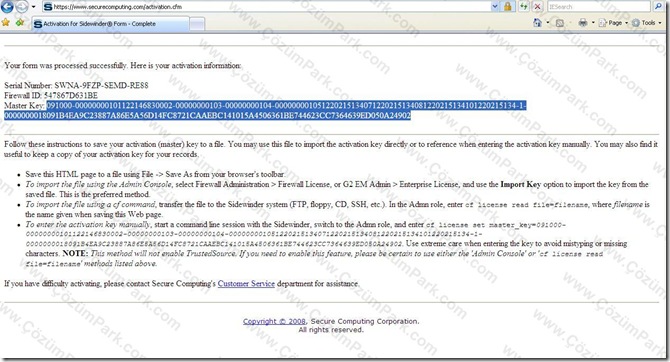
Task: Click 'Secure Computing Corporation.' footer text
Action: pyautogui.click(x=365, y=321)
